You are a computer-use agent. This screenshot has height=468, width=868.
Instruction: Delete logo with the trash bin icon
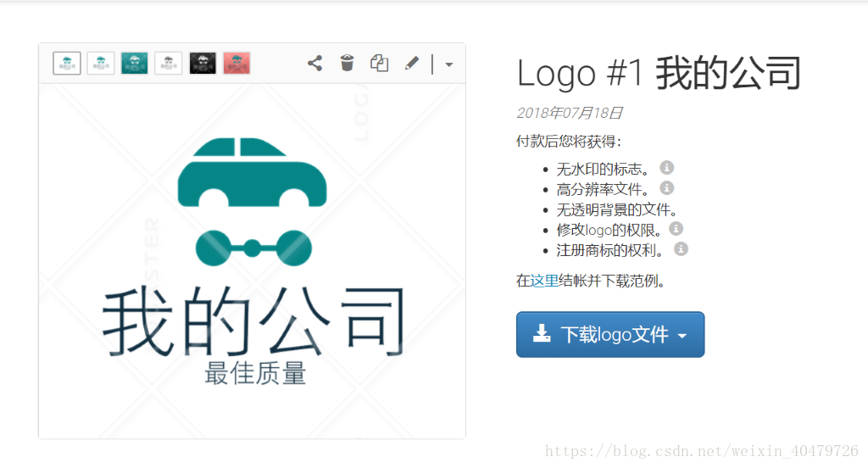coord(347,63)
